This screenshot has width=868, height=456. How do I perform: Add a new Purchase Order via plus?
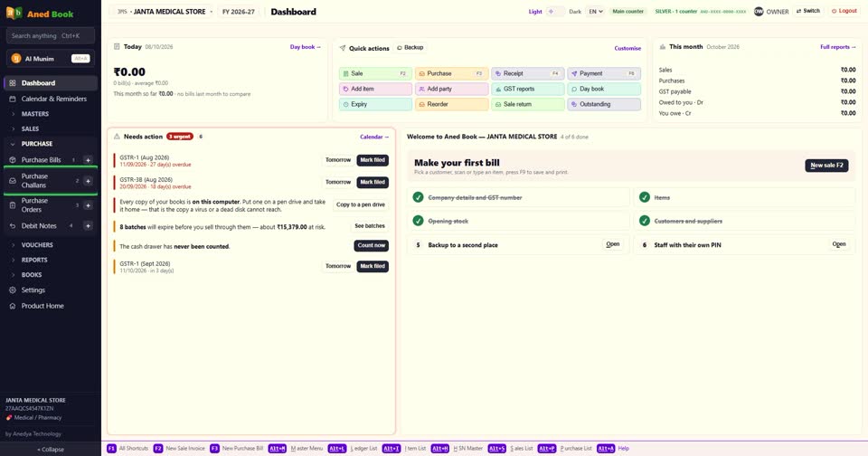(88, 205)
